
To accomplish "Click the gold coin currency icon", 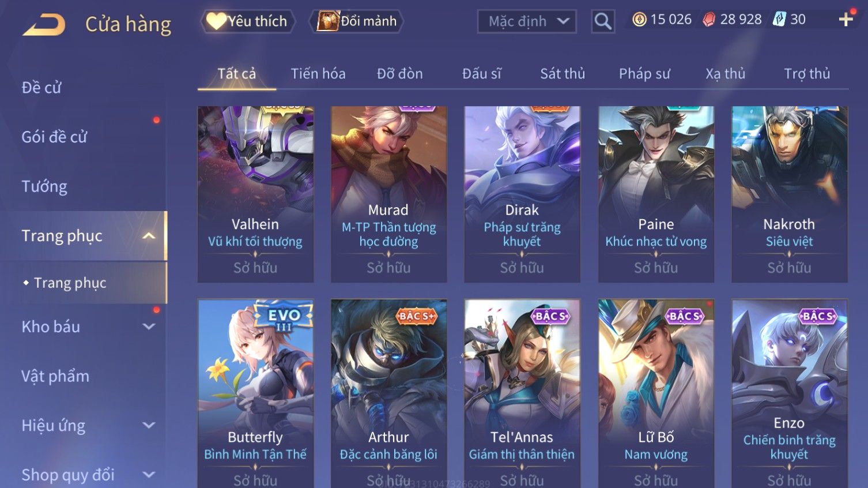I will pos(639,20).
